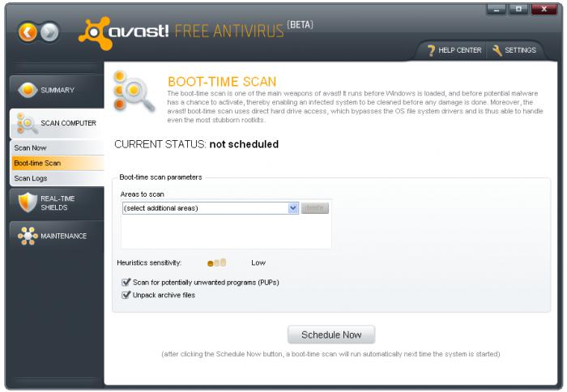The height and width of the screenshot is (392, 567).
Task: Open the Settings panel
Action: point(514,50)
